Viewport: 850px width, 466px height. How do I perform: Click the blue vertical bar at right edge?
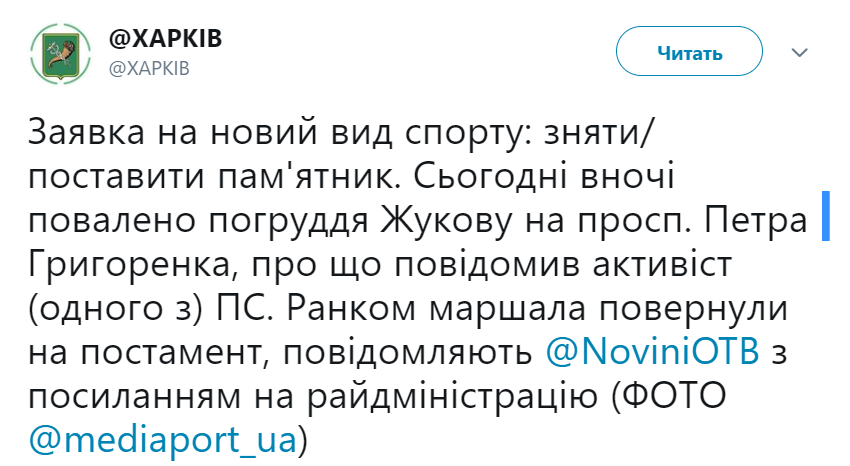pyautogui.click(x=826, y=213)
